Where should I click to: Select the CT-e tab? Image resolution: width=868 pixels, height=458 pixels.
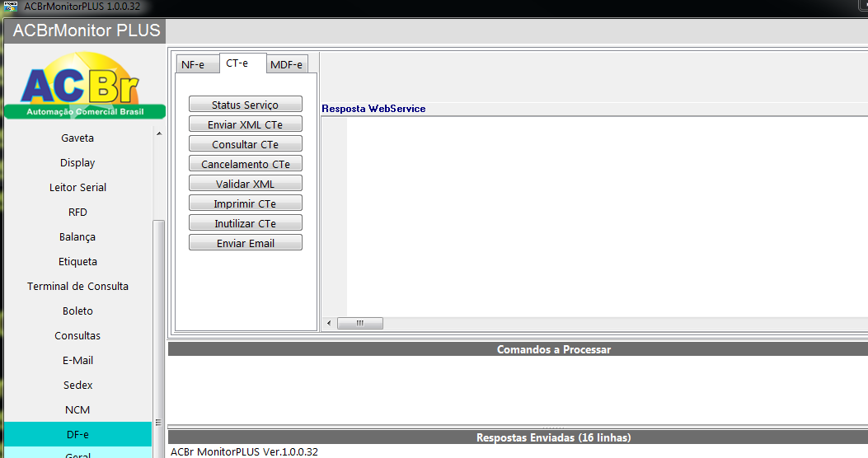pos(242,63)
